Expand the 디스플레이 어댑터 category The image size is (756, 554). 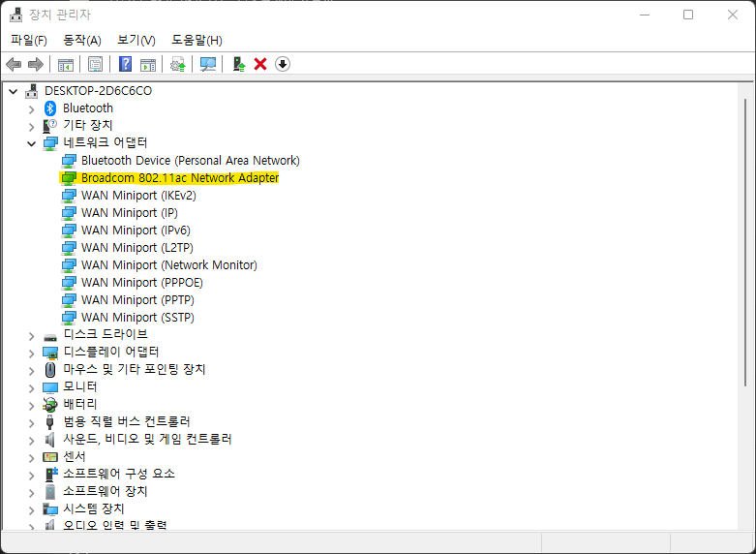tap(32, 354)
